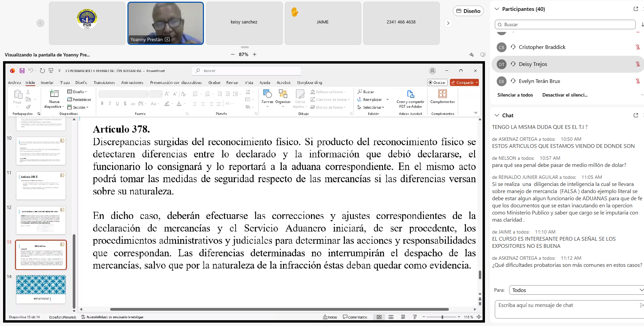Pop out the Chat panel

pyautogui.click(x=636, y=115)
